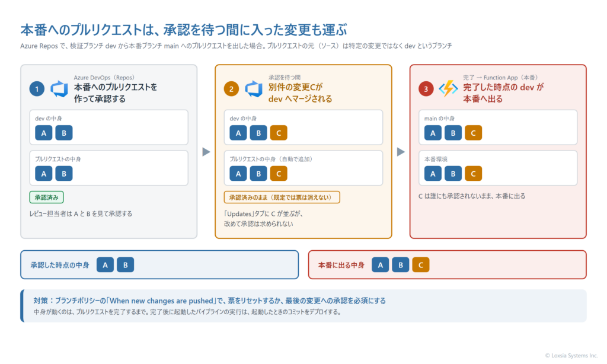Click the 'プルリクエストの中身' label in step 1
607x364 pixels.
click(x=58, y=159)
